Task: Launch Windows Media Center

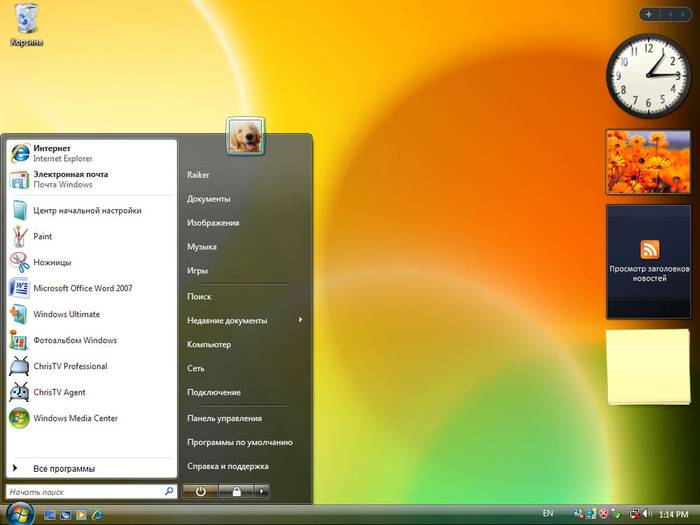Action: [75, 419]
